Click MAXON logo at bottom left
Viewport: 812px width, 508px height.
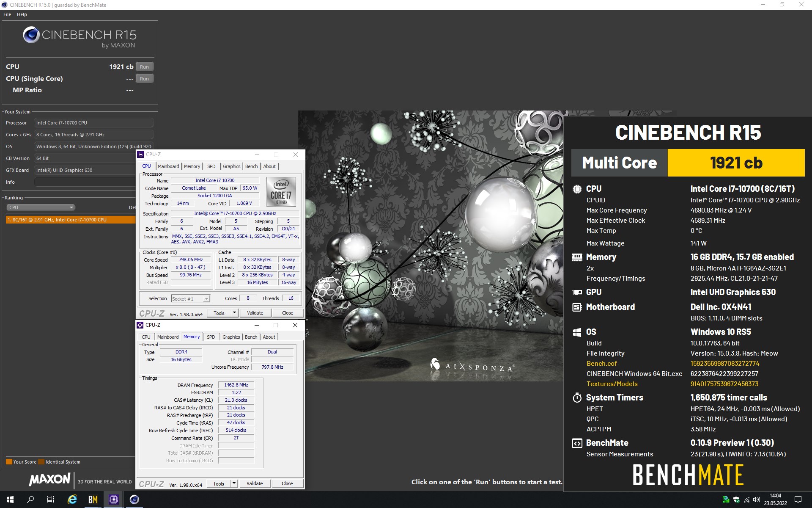click(49, 479)
